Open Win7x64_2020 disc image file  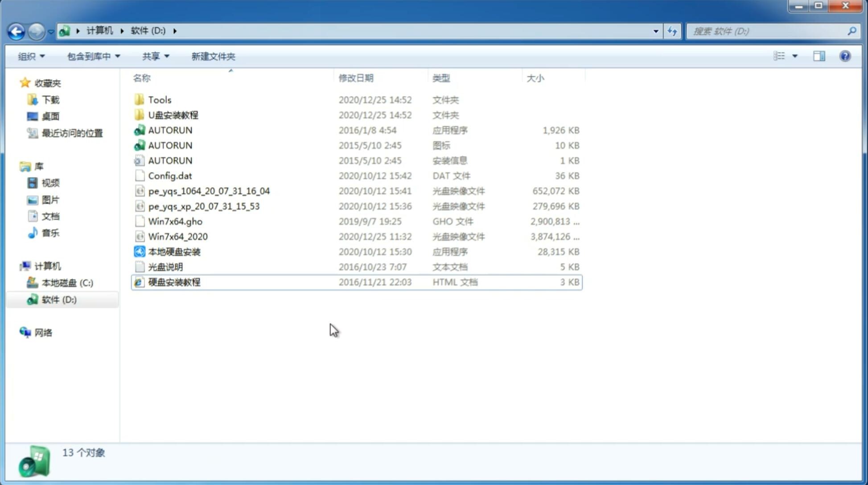[177, 237]
